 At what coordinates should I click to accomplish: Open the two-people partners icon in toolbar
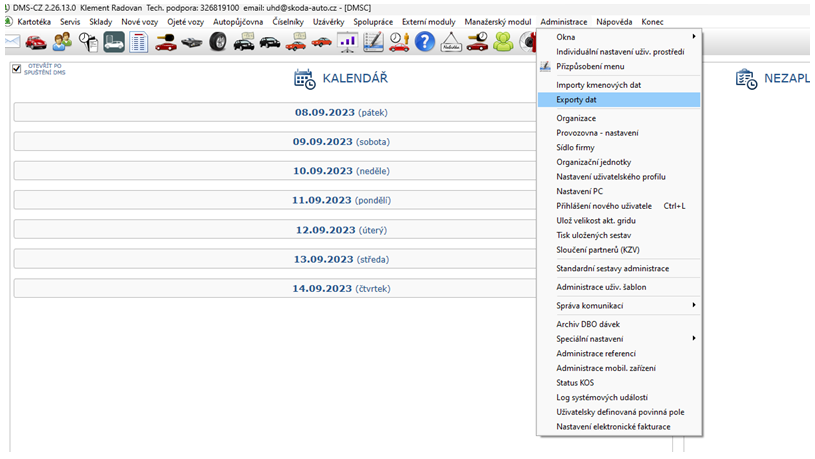coord(62,42)
